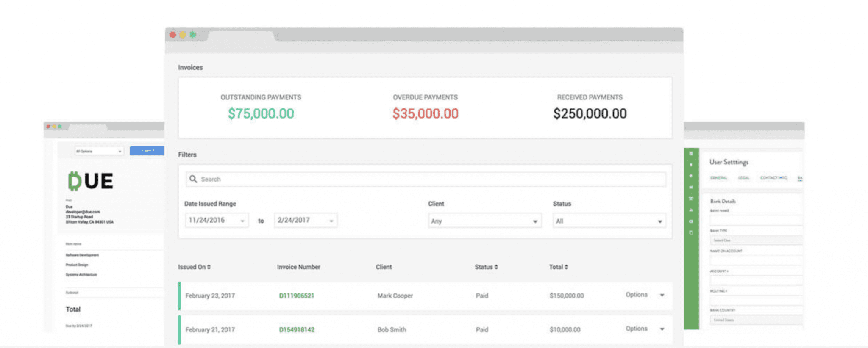Image resolution: width=868 pixels, height=348 pixels.
Task: Switch to the General tab in User Settings
Action: pos(718,178)
